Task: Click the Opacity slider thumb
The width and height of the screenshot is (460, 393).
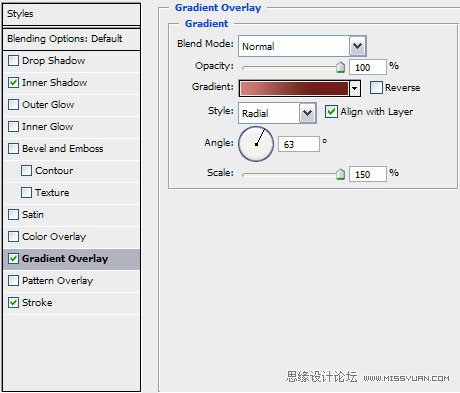Action: [x=340, y=67]
